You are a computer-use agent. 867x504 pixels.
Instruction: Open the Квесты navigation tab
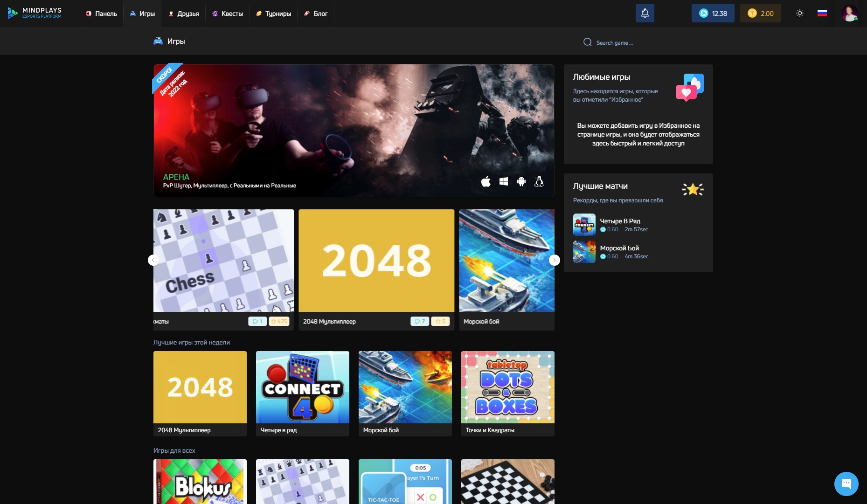point(228,14)
